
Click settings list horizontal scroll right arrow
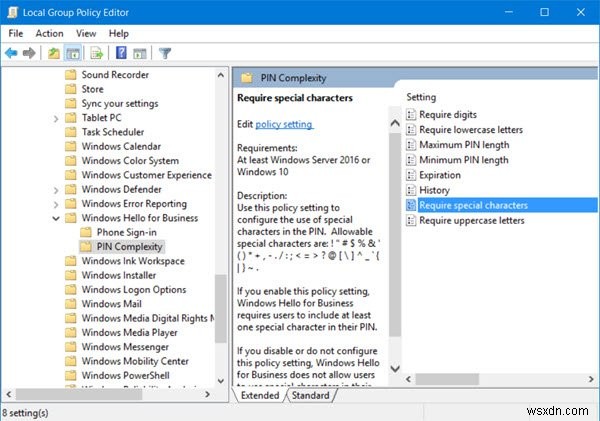tap(591, 379)
